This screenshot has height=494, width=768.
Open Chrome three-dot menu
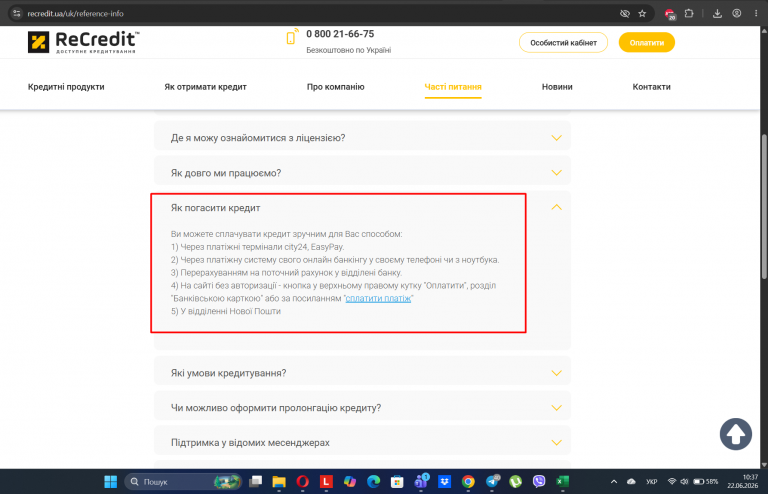click(x=756, y=14)
